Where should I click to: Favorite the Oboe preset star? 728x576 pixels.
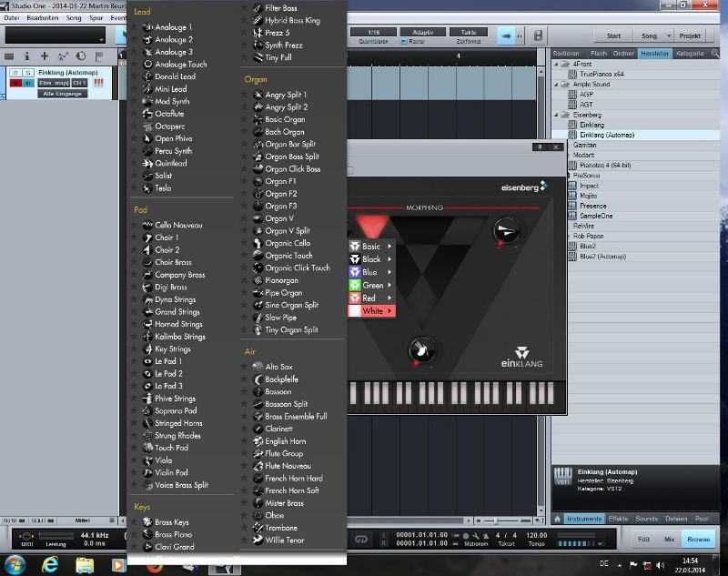click(244, 516)
